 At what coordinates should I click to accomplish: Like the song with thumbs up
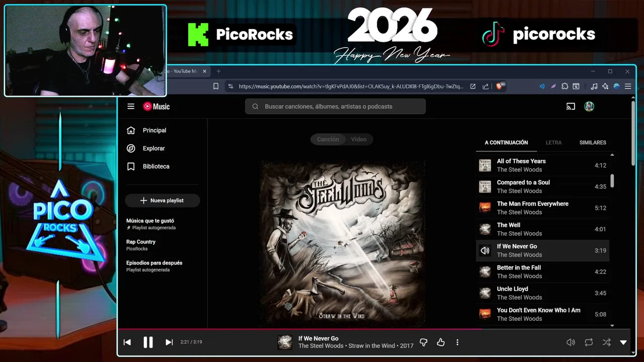click(441, 342)
